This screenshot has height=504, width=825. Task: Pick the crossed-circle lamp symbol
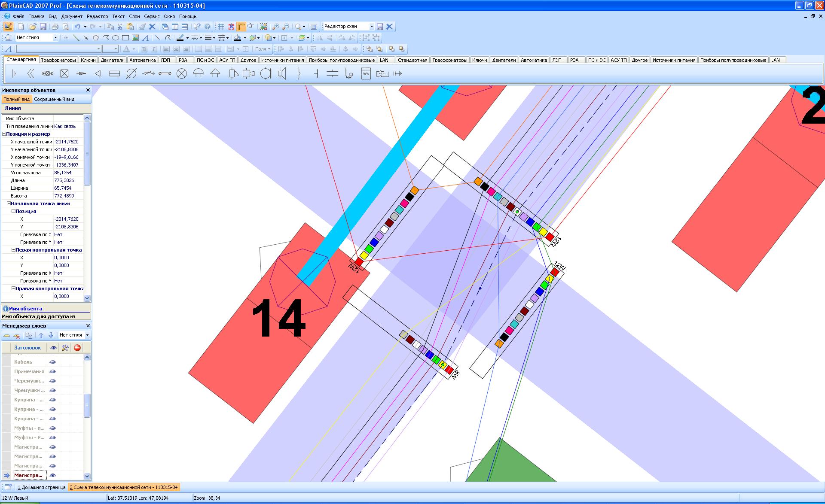182,74
